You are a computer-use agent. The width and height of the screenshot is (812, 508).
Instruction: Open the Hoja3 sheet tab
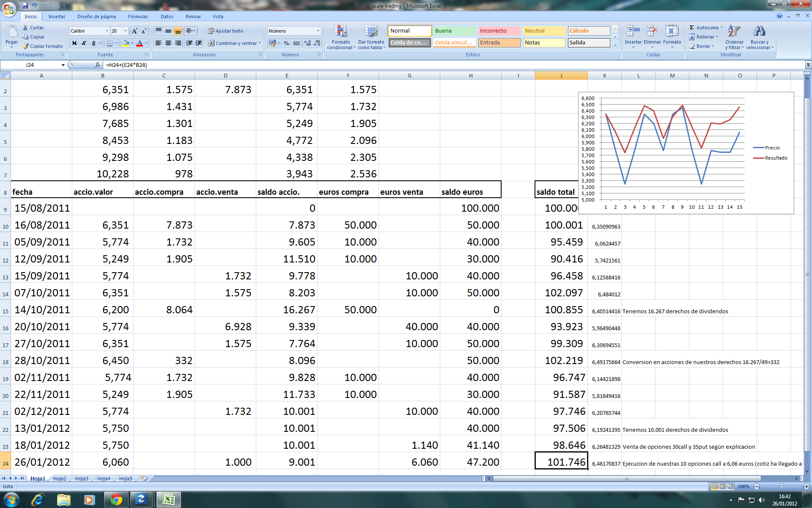click(x=82, y=479)
